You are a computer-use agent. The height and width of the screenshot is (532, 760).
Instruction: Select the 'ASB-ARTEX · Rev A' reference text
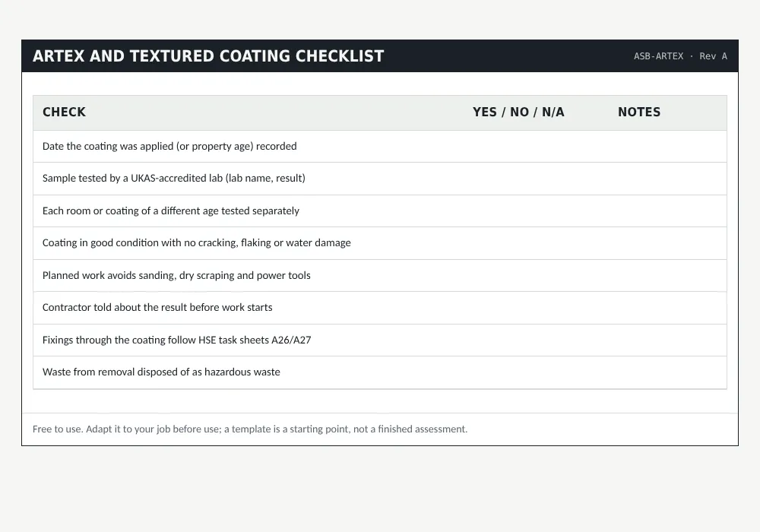coord(680,56)
